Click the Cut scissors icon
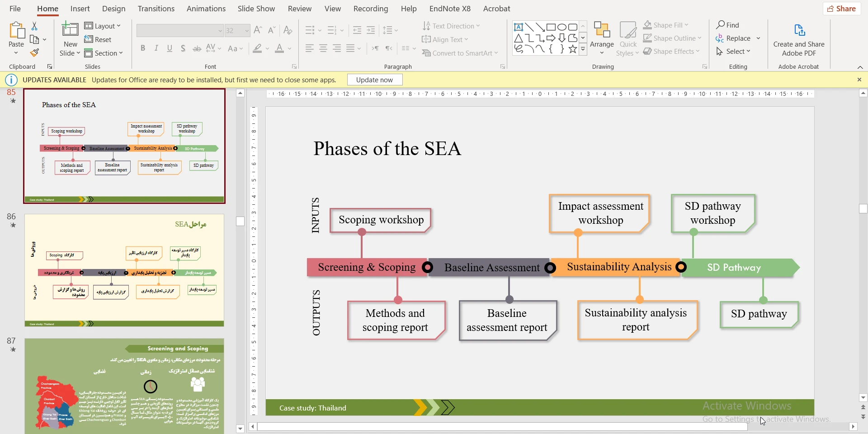Screen dimensions: 868x434 (x=34, y=26)
